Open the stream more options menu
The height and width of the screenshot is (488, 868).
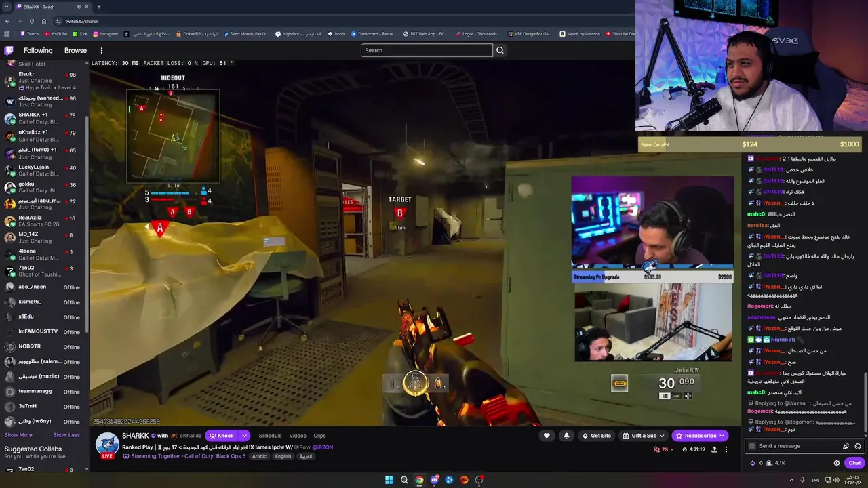click(x=726, y=449)
